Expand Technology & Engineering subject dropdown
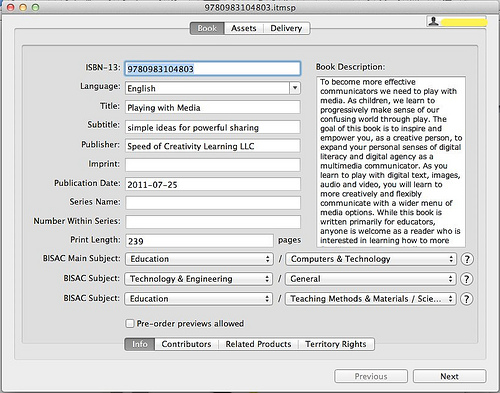This screenshot has width=500, height=393. point(199,279)
